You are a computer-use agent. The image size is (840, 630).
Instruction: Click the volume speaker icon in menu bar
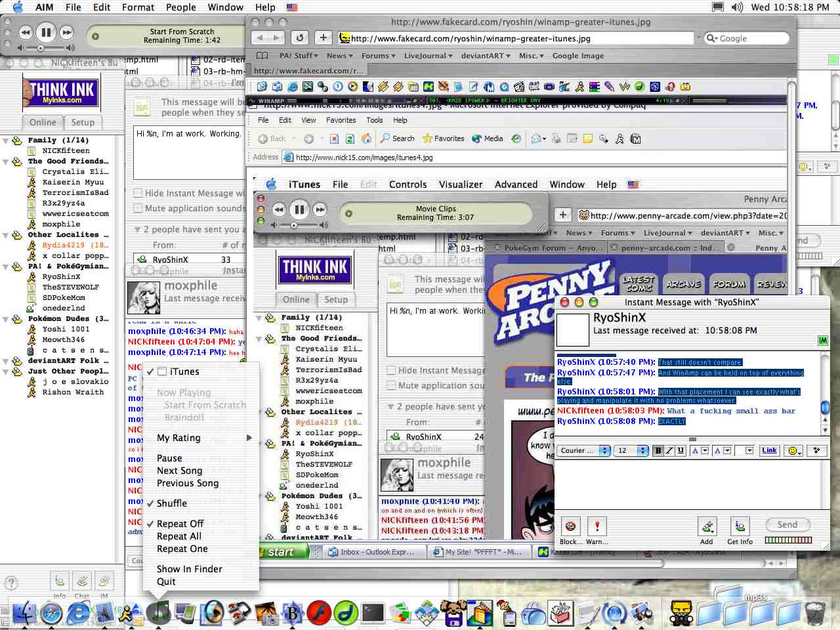[x=737, y=7]
